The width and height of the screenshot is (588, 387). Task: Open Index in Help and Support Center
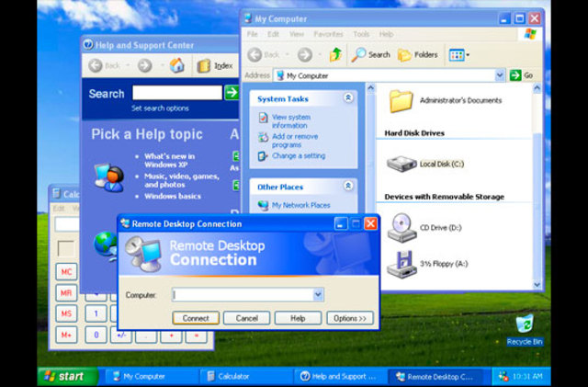215,66
